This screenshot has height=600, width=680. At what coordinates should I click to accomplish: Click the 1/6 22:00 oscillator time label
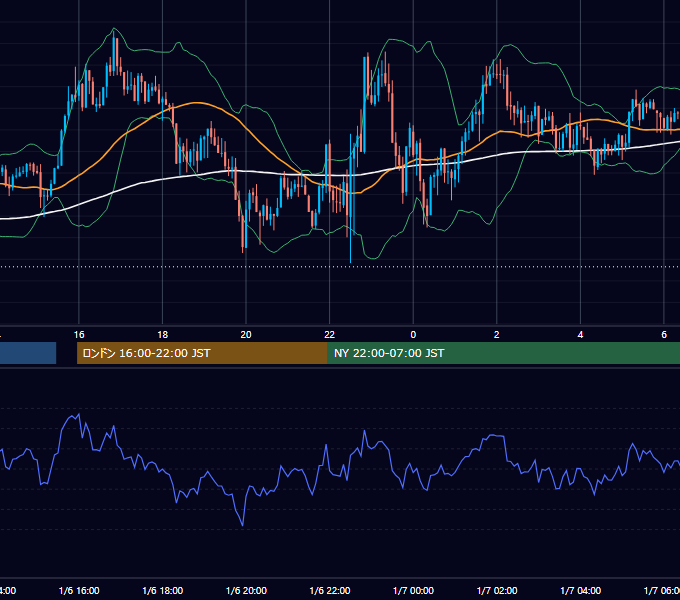tap(330, 590)
